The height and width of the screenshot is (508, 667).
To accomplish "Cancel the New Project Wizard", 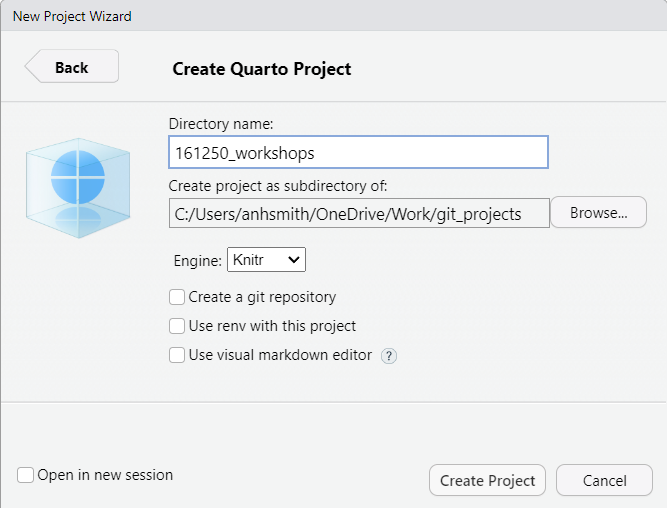I will pyautogui.click(x=604, y=480).
